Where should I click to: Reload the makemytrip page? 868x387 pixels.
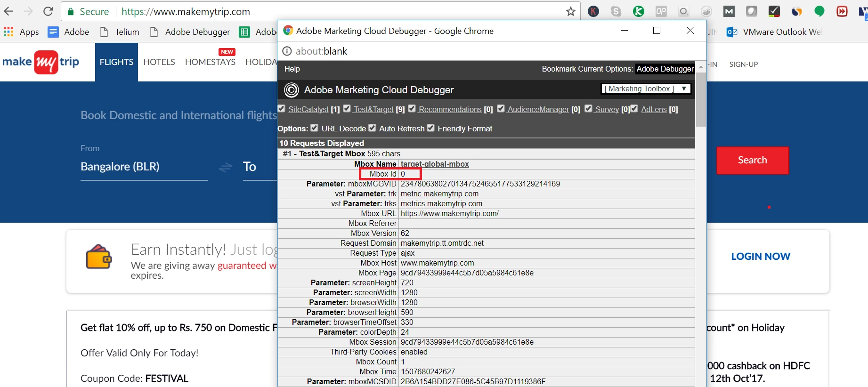point(48,11)
